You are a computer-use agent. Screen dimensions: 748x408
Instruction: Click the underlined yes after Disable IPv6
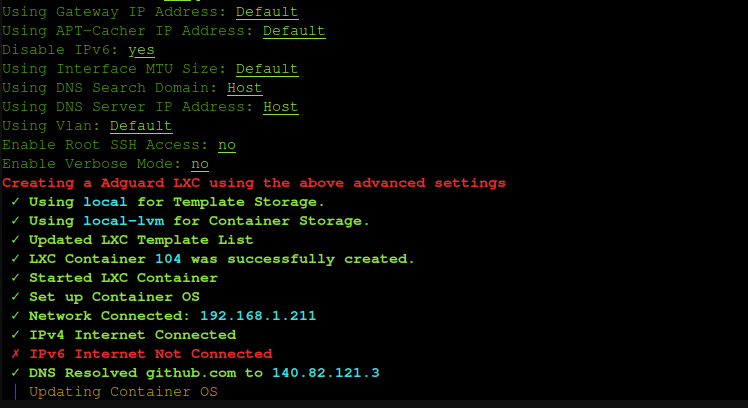point(141,50)
